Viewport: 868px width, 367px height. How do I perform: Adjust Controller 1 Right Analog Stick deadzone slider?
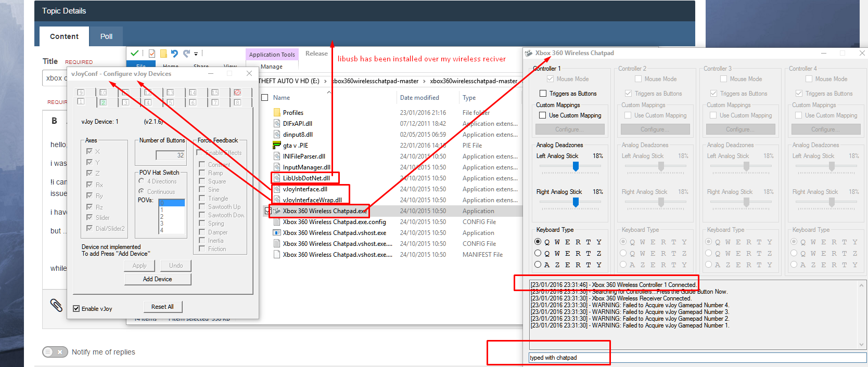click(576, 202)
